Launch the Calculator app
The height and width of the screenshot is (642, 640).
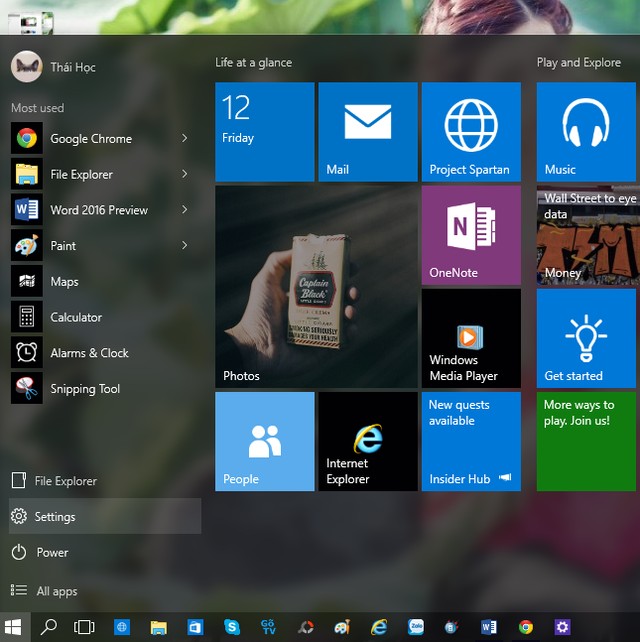coord(105,316)
